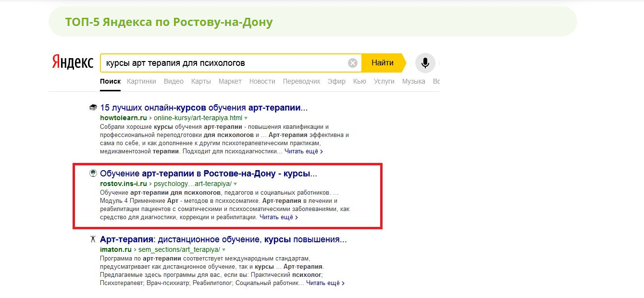
Task: Click heading 'ТОП-5 Яндекса по Ростову-на-Дону'
Action: point(169,22)
